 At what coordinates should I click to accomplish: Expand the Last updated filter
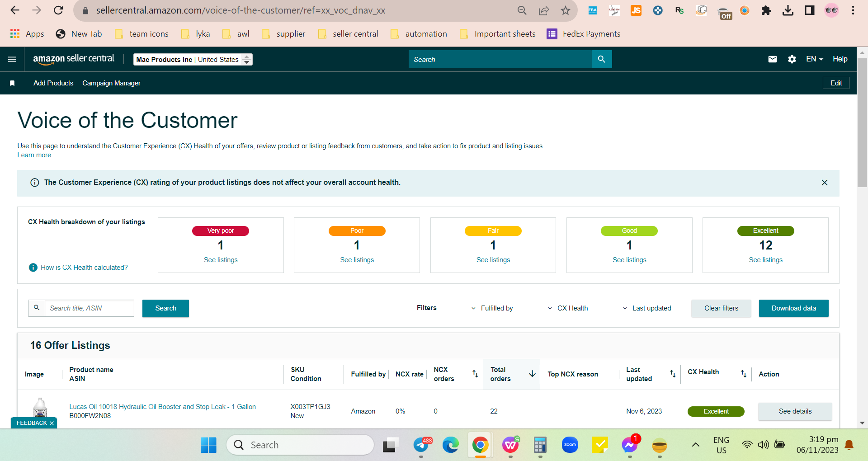click(647, 308)
